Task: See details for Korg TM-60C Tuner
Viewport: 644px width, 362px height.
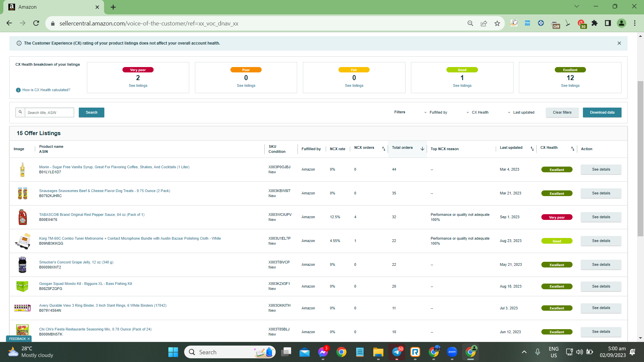Action: click(x=601, y=241)
